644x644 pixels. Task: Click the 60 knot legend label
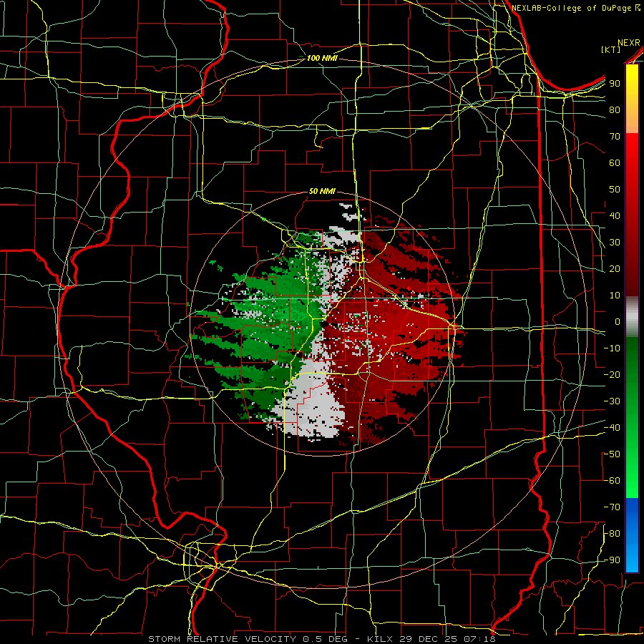click(x=615, y=163)
